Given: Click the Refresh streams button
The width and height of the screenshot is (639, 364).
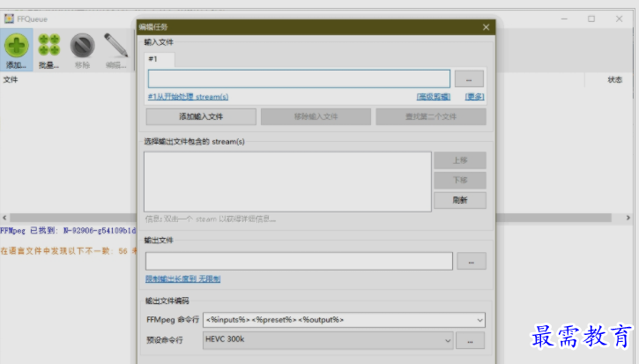Looking at the screenshot, I should [x=460, y=200].
